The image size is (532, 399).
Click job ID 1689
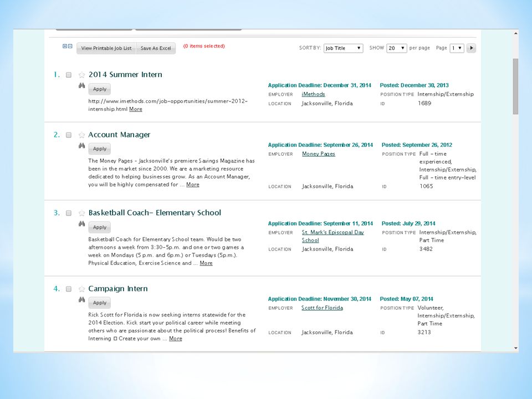coord(424,103)
